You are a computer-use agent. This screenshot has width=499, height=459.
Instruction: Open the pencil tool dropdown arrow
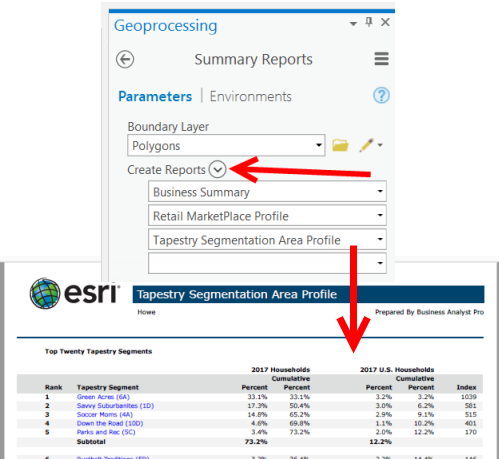click(x=380, y=145)
